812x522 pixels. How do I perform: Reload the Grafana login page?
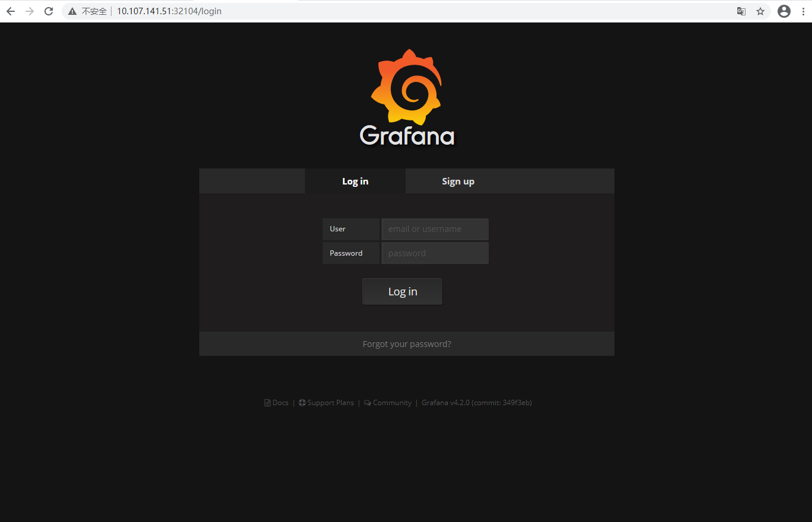49,11
